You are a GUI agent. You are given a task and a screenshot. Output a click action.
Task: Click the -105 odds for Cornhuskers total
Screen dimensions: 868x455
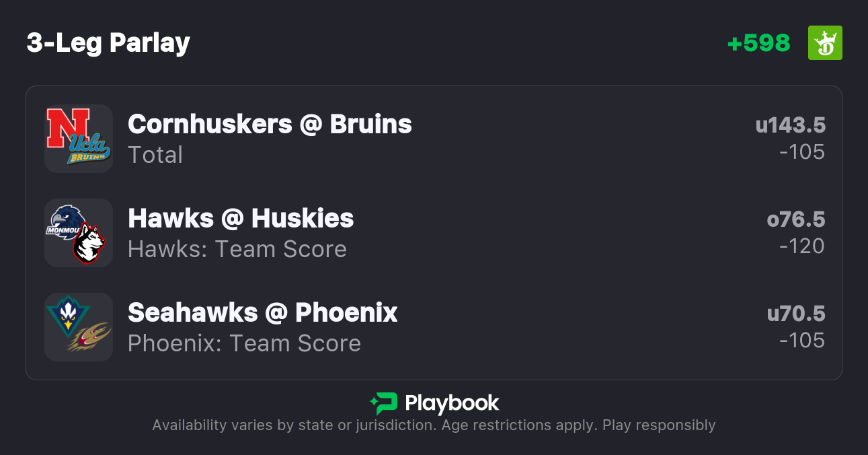801,152
